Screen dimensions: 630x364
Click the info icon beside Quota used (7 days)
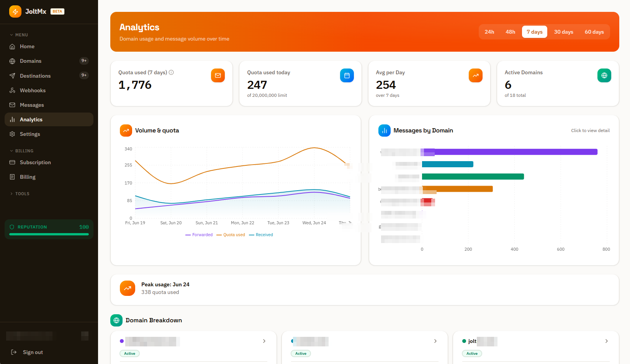171,72
